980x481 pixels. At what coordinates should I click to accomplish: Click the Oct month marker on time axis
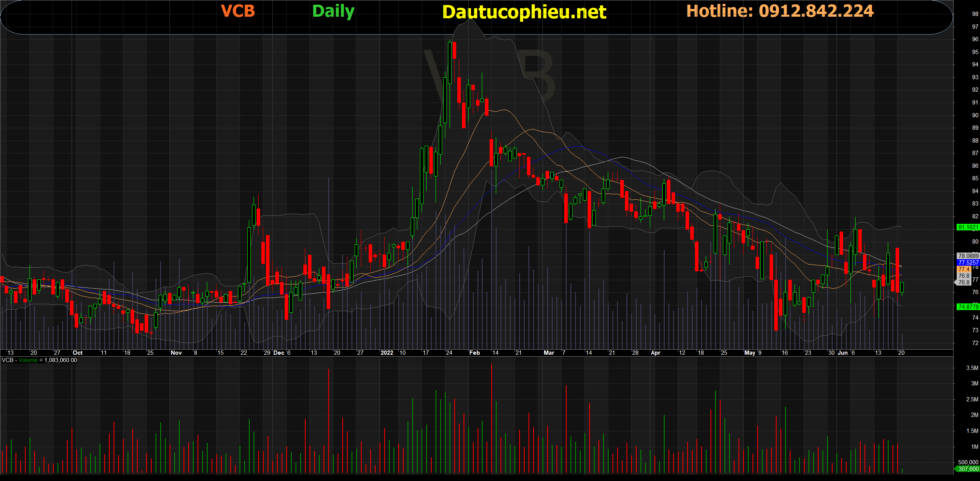point(77,353)
